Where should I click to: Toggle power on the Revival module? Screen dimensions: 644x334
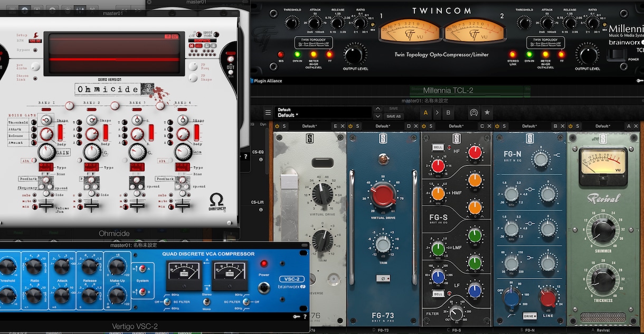(570, 126)
